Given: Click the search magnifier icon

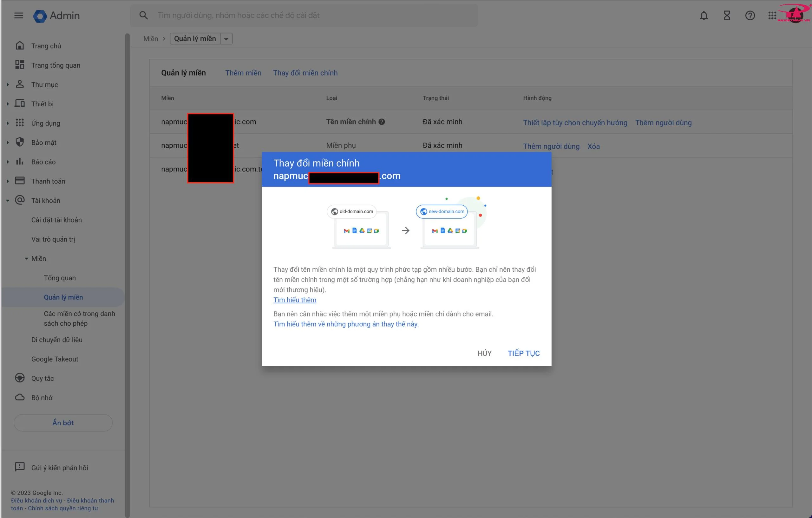Looking at the screenshot, I should point(144,15).
